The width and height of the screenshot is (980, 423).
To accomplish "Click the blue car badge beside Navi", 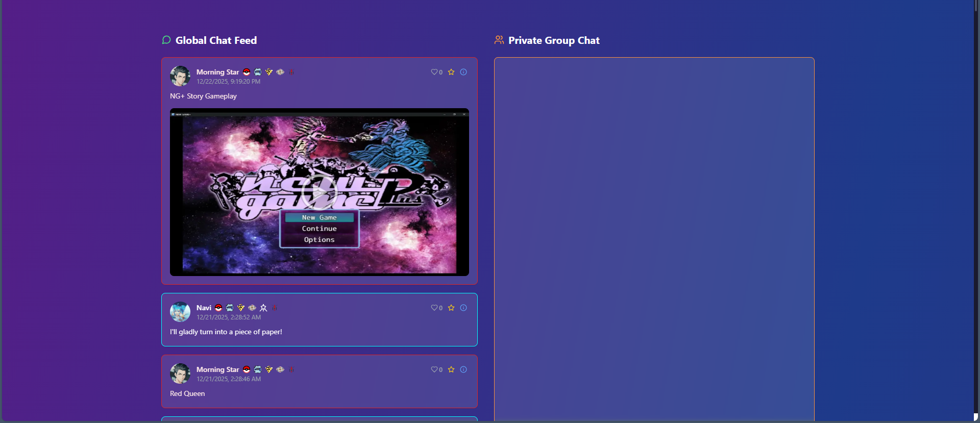I will 230,308.
